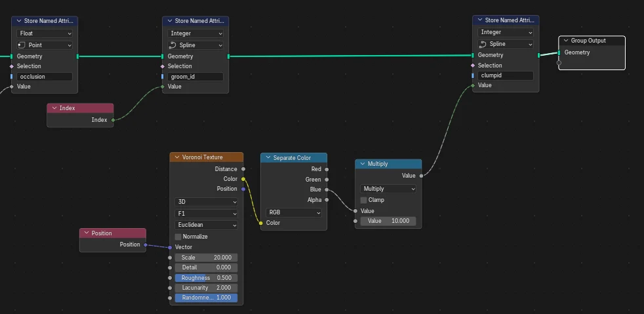644x314 pixels.
Task: Select the Voronoi Texture node header
Action: 206,157
